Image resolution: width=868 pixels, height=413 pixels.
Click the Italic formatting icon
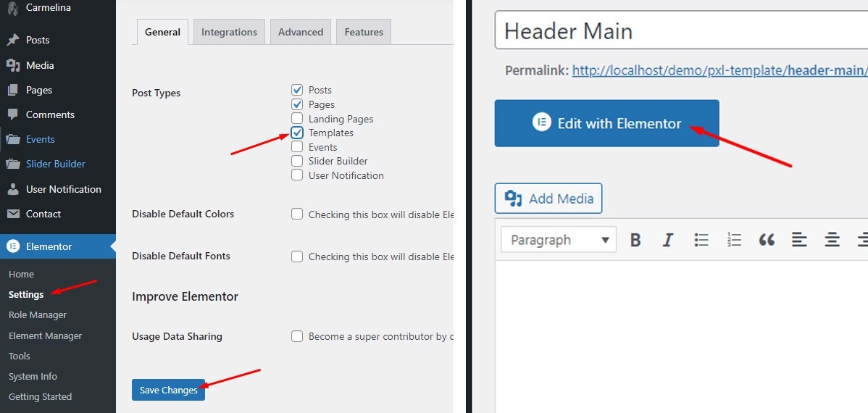[668, 240]
